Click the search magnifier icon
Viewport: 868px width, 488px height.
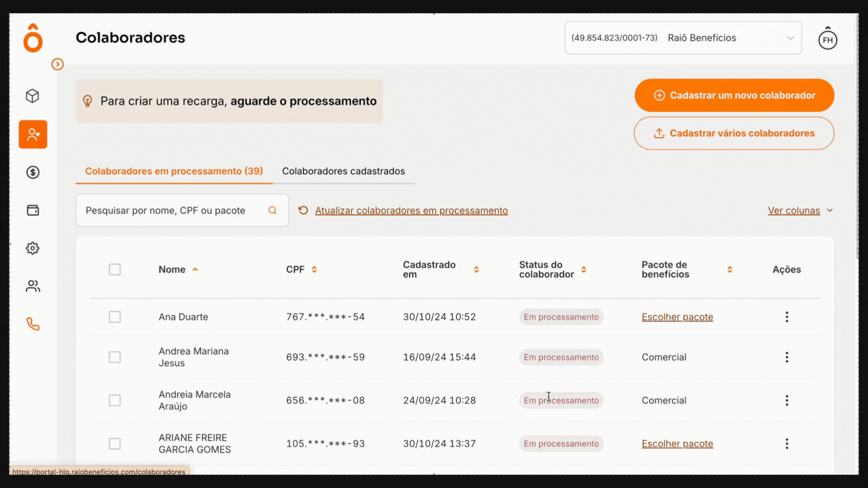point(273,210)
